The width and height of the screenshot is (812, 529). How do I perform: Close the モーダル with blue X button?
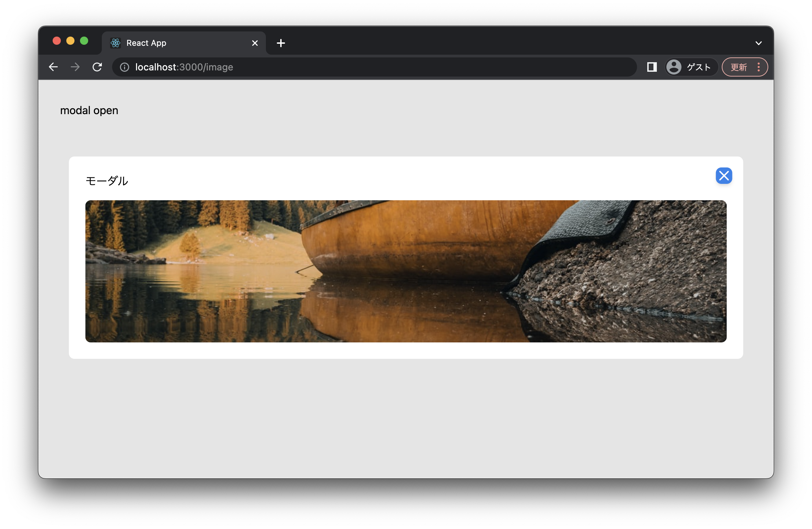pos(724,176)
